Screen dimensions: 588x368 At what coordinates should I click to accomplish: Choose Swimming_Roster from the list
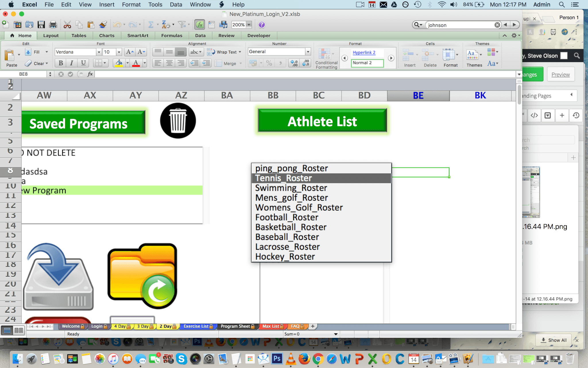pos(291,188)
